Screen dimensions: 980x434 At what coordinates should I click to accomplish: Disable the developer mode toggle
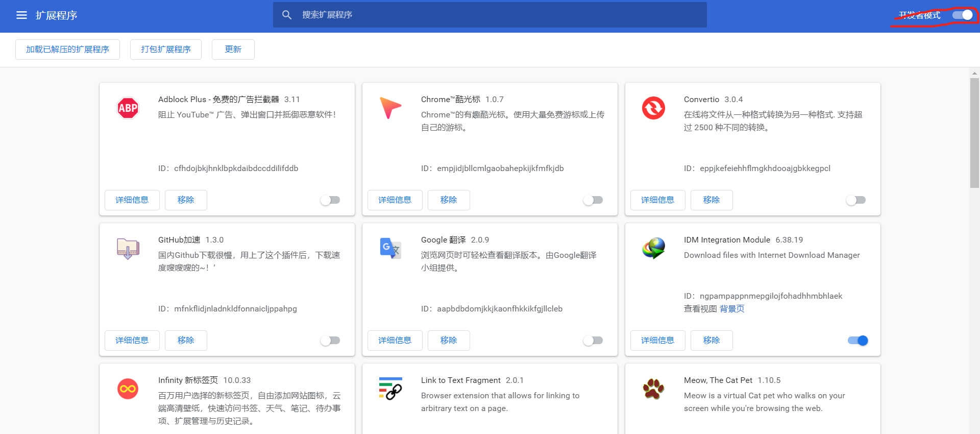963,15
